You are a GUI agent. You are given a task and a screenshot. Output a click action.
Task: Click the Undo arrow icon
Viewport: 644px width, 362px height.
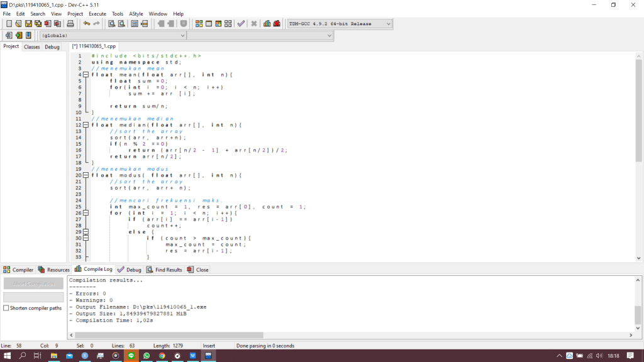[87, 24]
